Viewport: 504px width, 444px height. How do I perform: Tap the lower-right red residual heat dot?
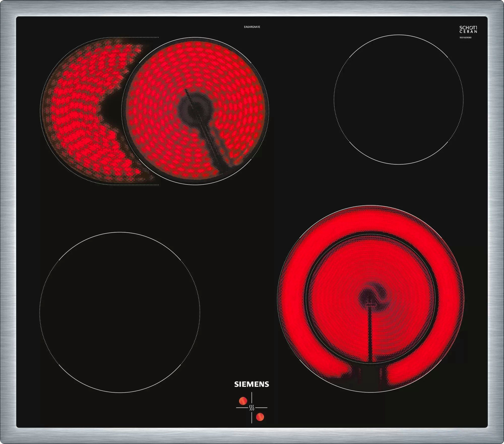(260, 417)
